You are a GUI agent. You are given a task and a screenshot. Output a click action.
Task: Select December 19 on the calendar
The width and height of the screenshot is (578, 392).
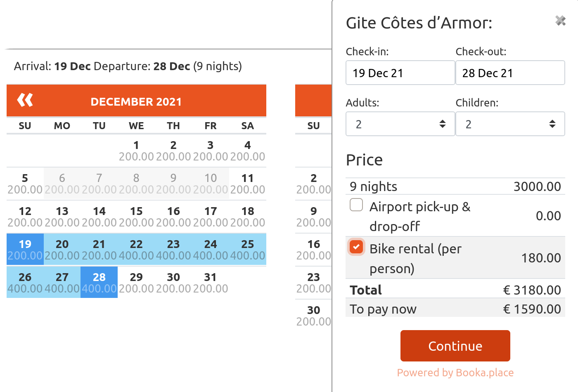(x=25, y=249)
